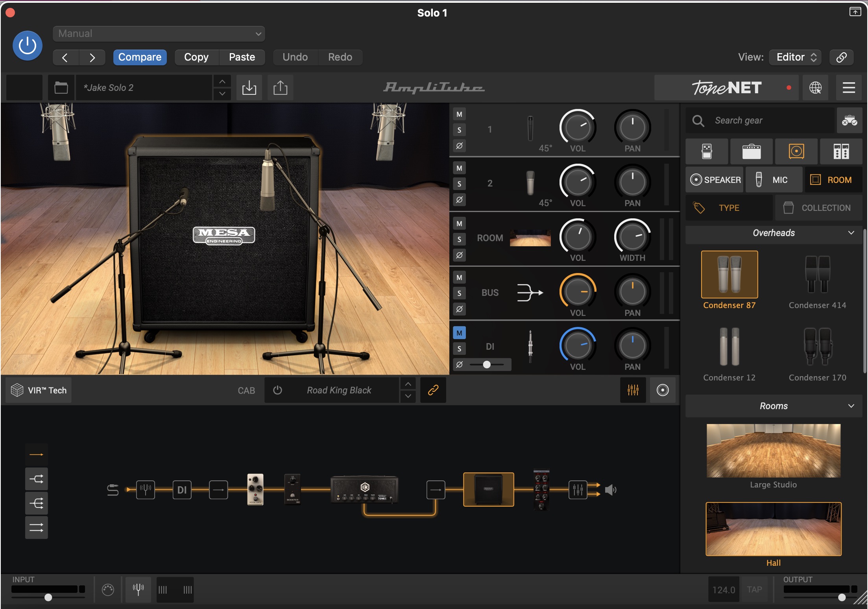
Task: Open the ToneNET panel
Action: pyautogui.click(x=726, y=87)
